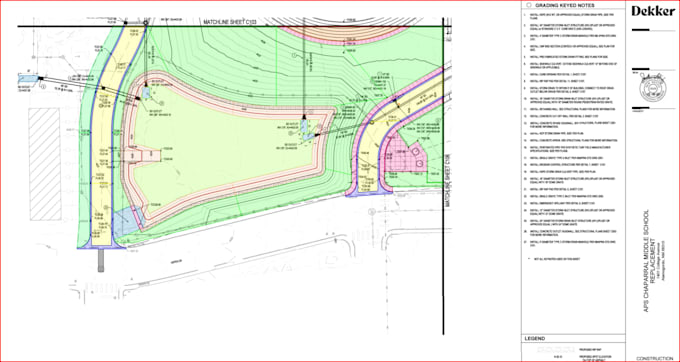The width and height of the screenshot is (680, 362).
Task: Select the "GRADING KEYED NOTES" heading
Action: click(565, 5)
